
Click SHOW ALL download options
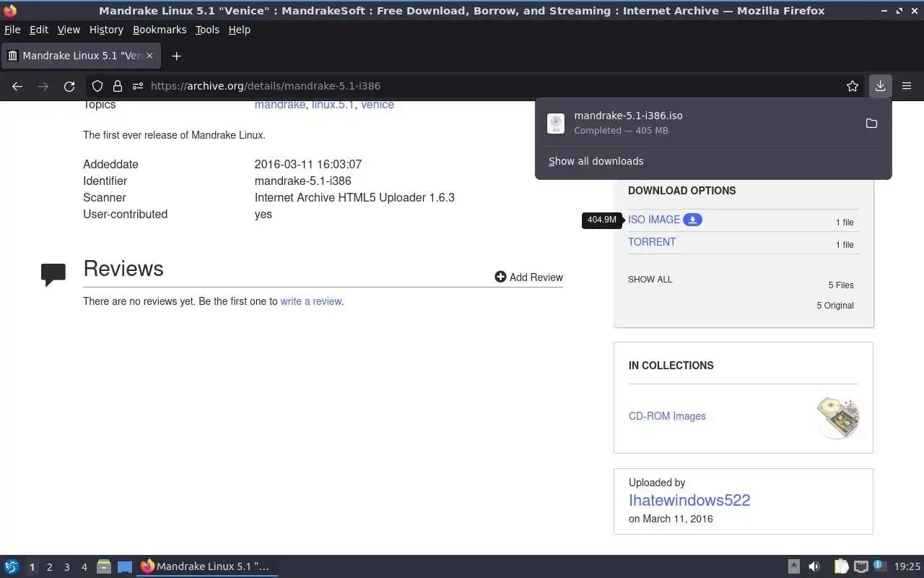click(x=650, y=280)
